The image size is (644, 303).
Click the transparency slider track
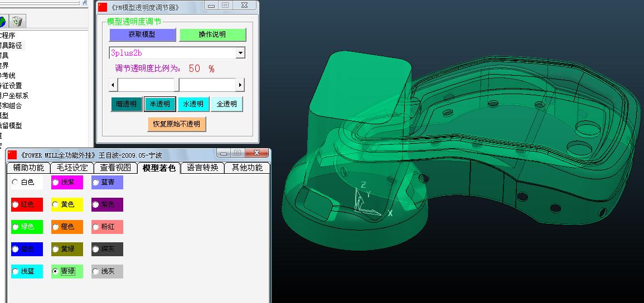point(177,85)
